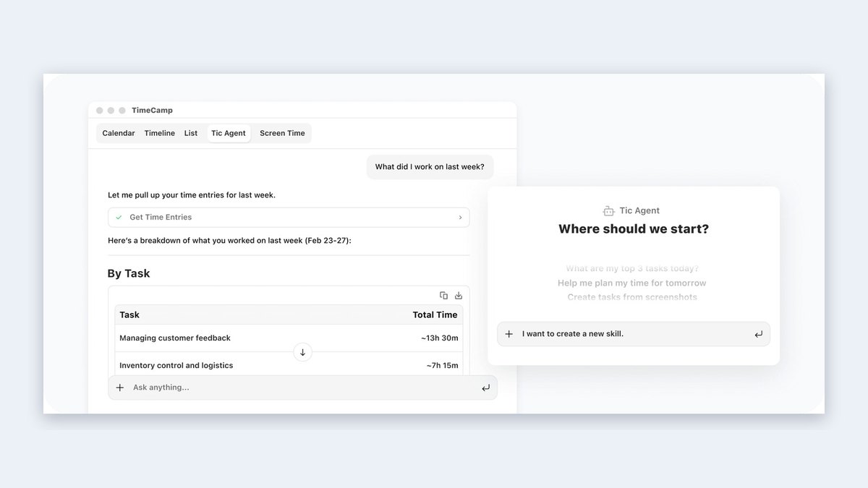Close the TimeCamp window
Image resolution: width=868 pixels, height=488 pixels.
click(x=100, y=111)
